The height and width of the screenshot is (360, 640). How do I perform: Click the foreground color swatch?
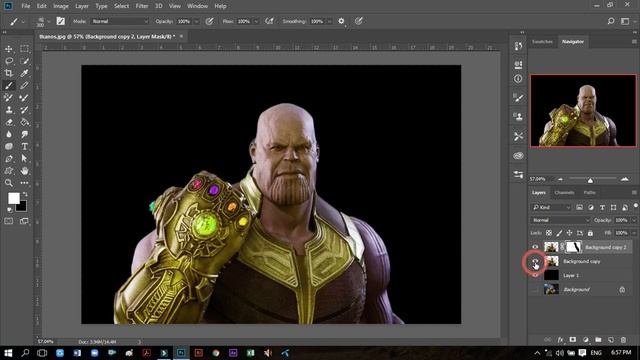[13, 198]
